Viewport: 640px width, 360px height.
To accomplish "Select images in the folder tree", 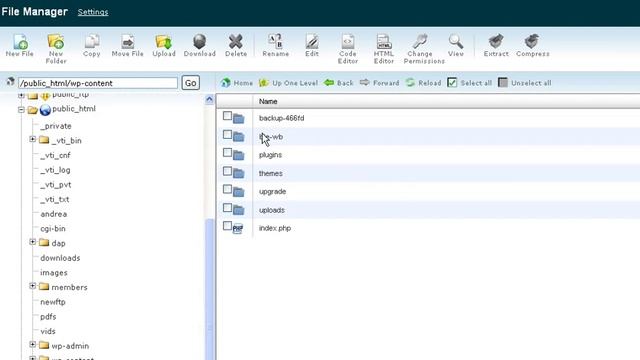I will 54,273.
